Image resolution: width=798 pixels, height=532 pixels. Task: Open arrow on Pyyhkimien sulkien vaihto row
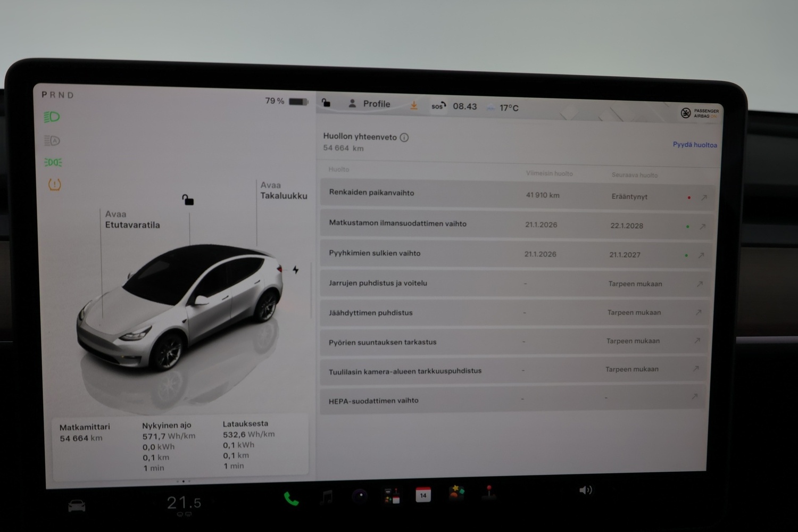[701, 255]
